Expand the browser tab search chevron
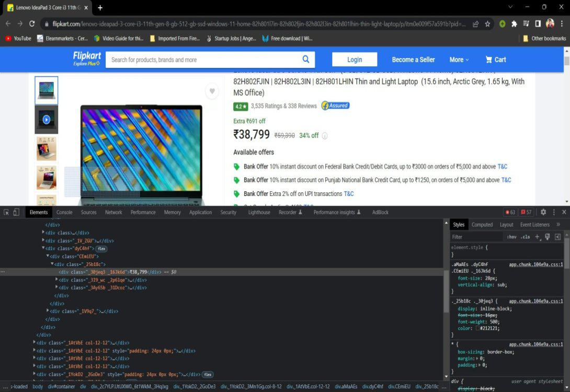Viewport: 570px width, 392px height. coord(510,7)
